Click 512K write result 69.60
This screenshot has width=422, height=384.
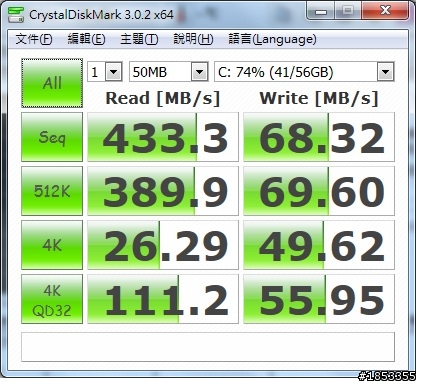tap(319, 191)
